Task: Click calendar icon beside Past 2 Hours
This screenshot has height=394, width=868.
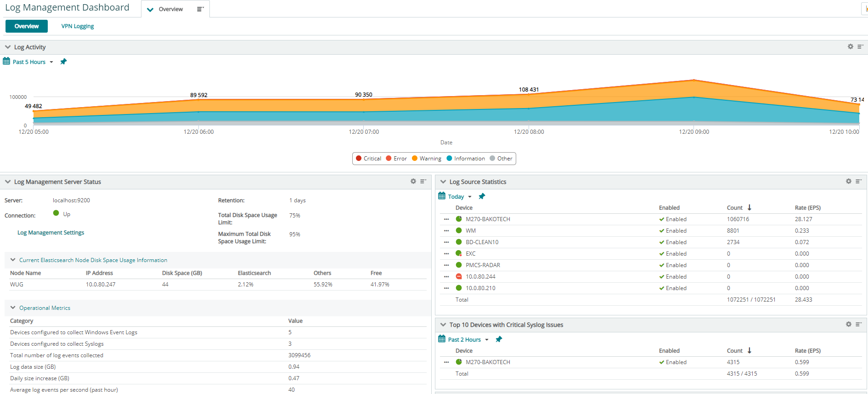Action: coord(442,339)
